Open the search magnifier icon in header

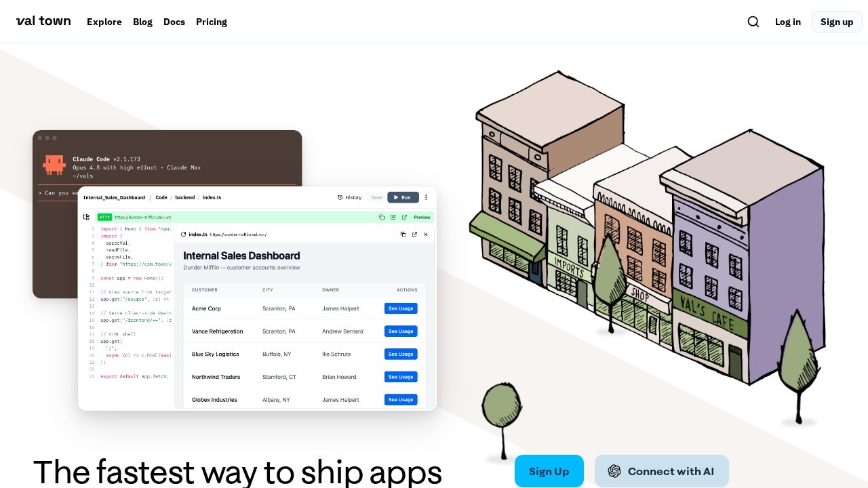pyautogui.click(x=753, y=22)
